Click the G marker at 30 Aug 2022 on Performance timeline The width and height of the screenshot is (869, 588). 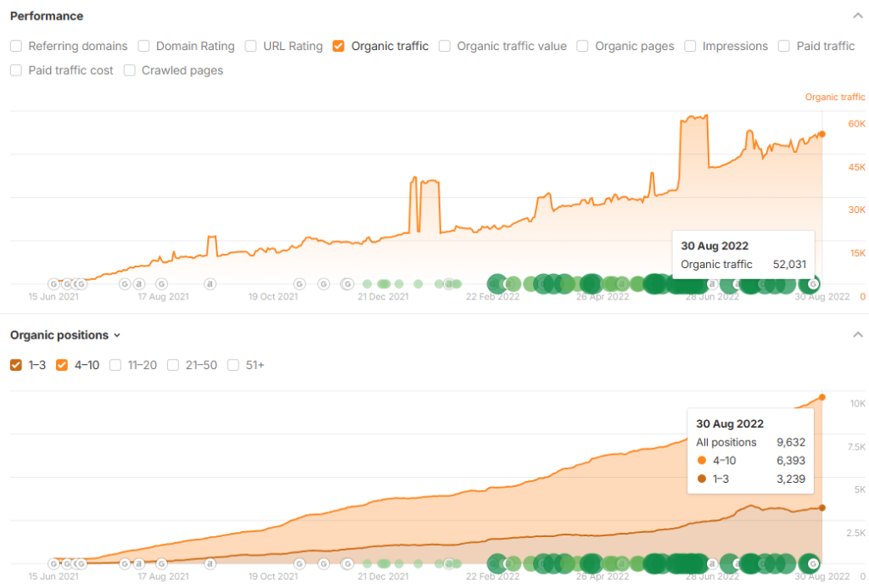(x=813, y=283)
